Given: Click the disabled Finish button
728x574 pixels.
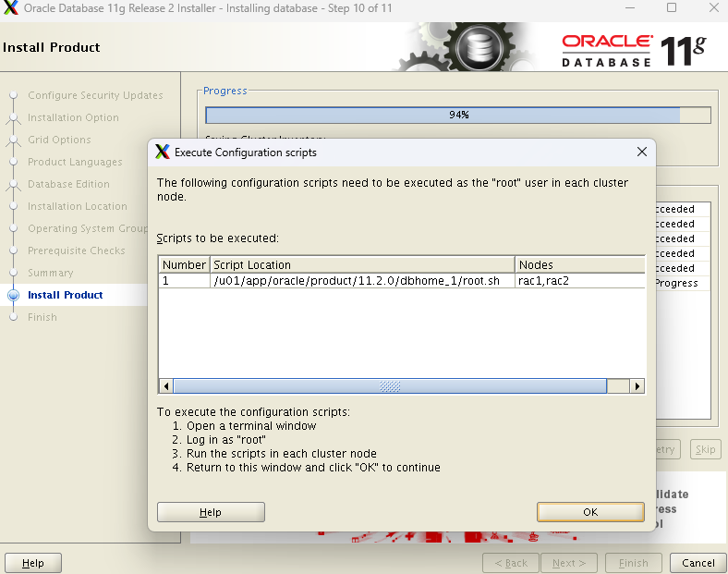Looking at the screenshot, I should (633, 563).
